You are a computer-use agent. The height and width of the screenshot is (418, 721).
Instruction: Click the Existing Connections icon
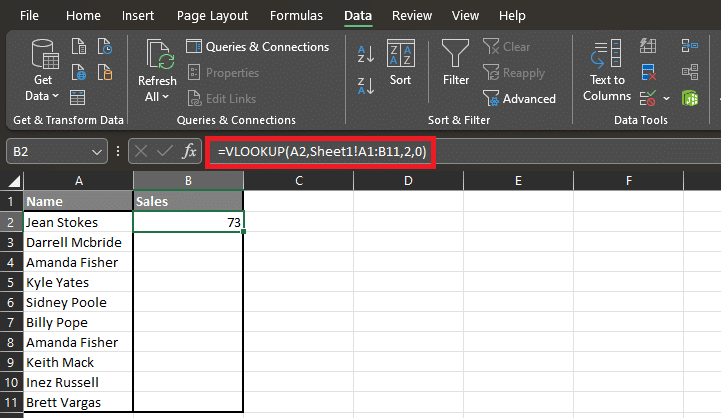[105, 72]
